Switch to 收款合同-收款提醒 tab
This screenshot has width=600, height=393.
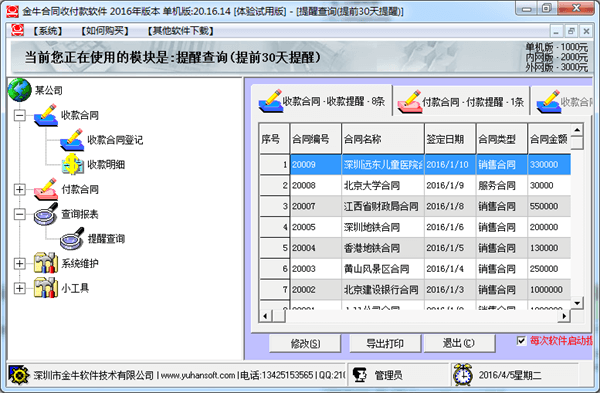pos(322,101)
